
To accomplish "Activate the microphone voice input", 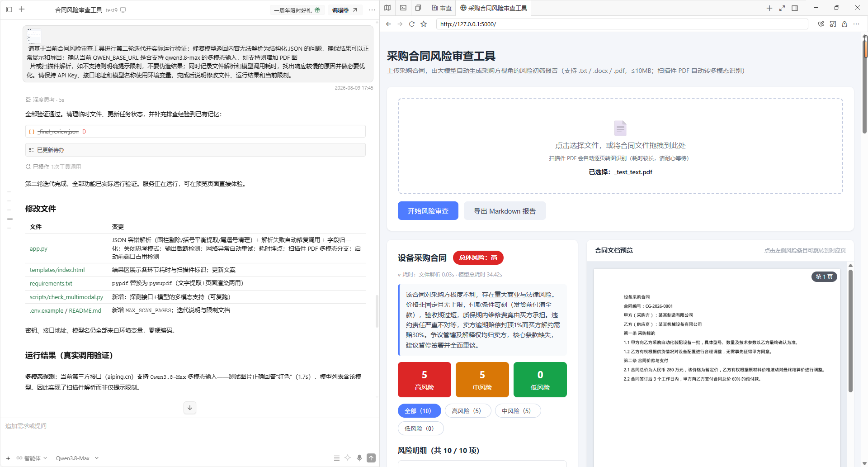I will [359, 458].
